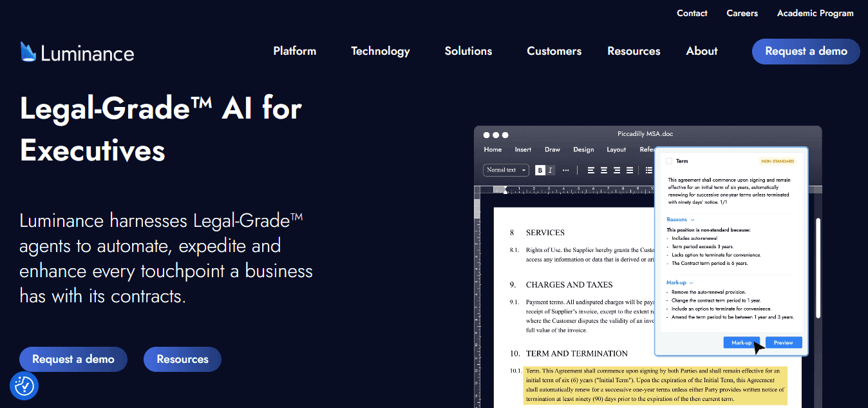The width and height of the screenshot is (868, 408).
Task: Justify text in the document toolbar
Action: (630, 170)
